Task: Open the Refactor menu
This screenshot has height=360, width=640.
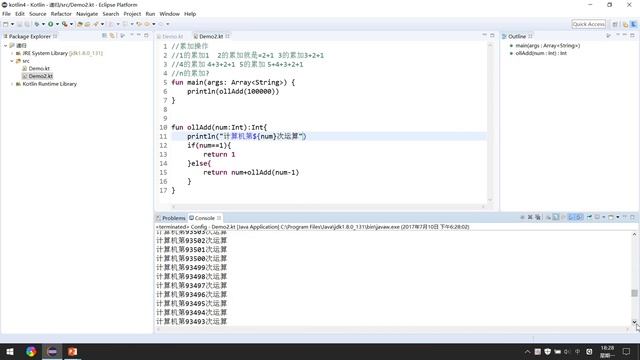Action: [x=61, y=14]
